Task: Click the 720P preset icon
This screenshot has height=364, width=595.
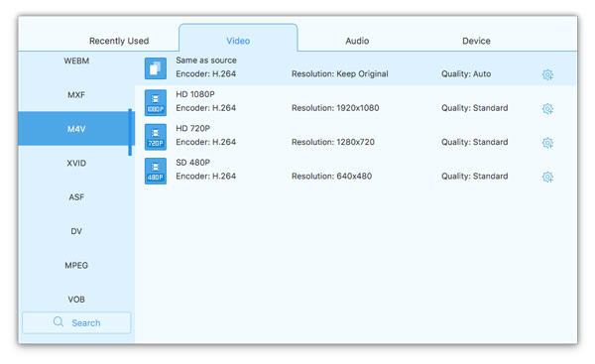Action: pos(156,137)
